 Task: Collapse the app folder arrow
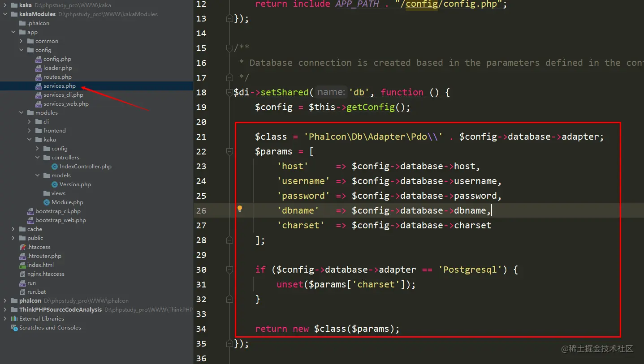click(x=13, y=32)
